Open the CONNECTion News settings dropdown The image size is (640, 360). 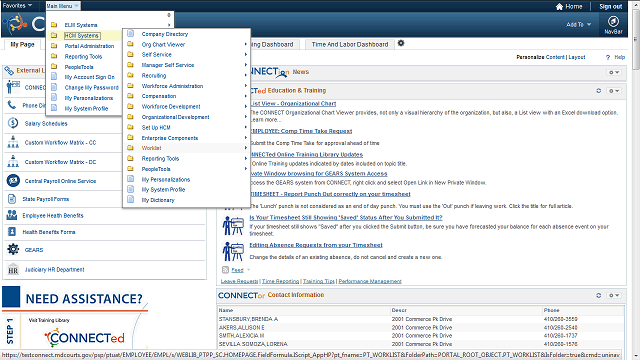614,72
